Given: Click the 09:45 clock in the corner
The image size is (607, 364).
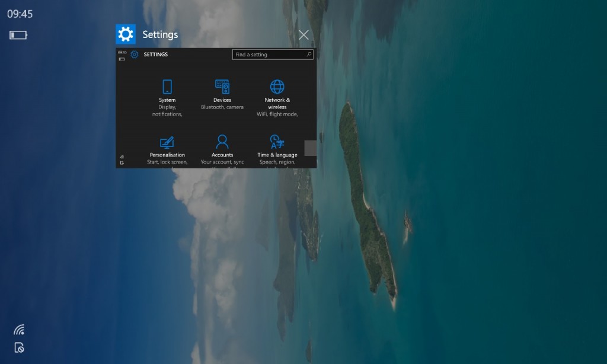Looking at the screenshot, I should (20, 14).
